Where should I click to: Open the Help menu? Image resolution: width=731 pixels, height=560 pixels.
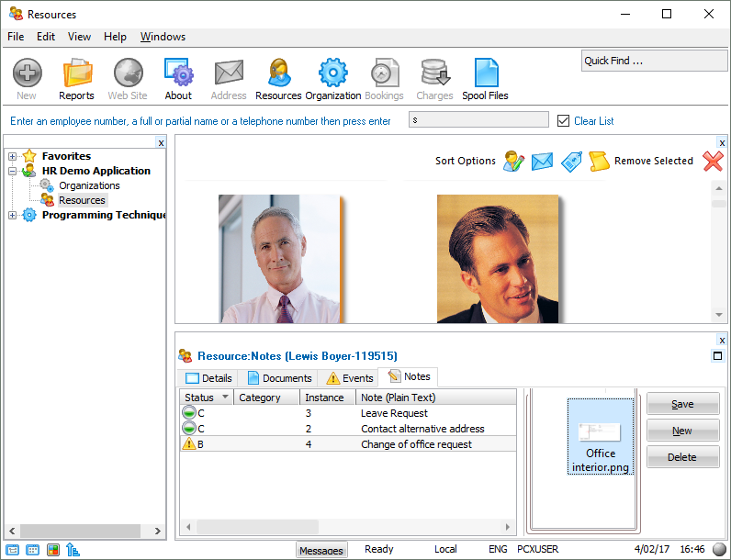[x=115, y=37]
